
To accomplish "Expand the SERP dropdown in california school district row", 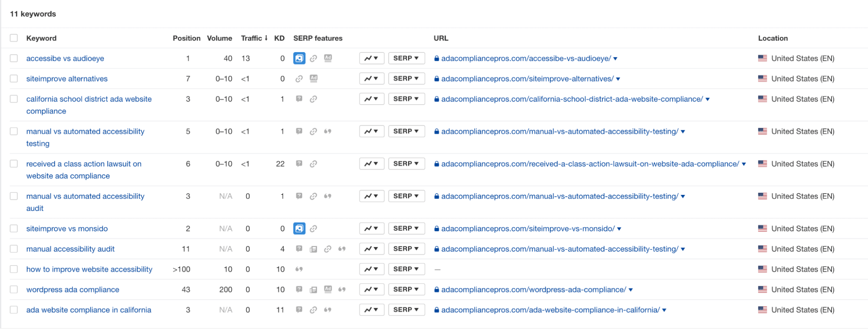I will 406,99.
